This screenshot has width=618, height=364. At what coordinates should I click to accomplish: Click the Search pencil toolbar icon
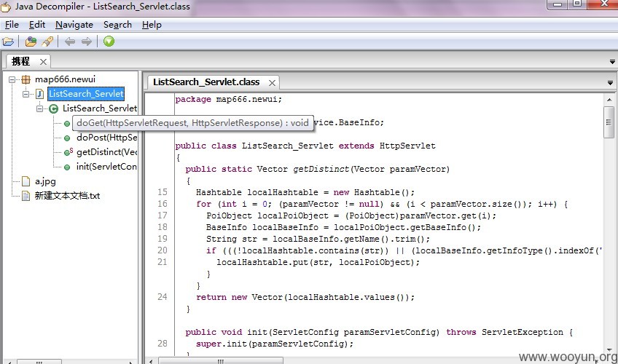[x=47, y=41]
